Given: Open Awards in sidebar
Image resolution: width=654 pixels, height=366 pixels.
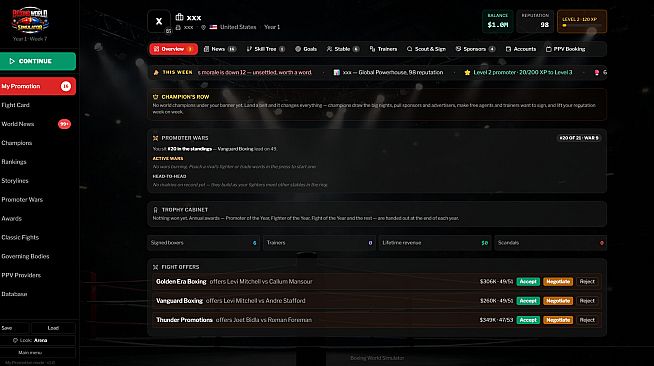Looking at the screenshot, I should (12, 218).
